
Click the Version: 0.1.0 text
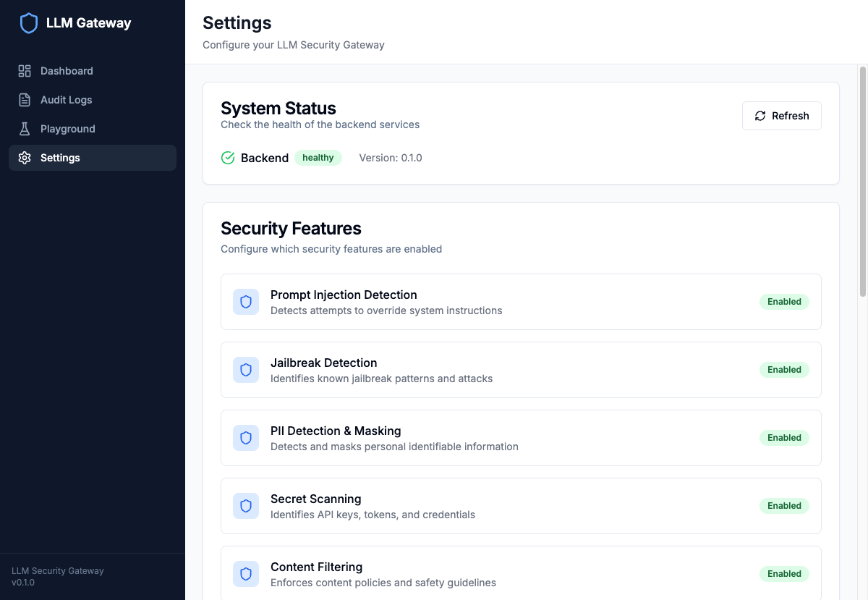point(391,158)
